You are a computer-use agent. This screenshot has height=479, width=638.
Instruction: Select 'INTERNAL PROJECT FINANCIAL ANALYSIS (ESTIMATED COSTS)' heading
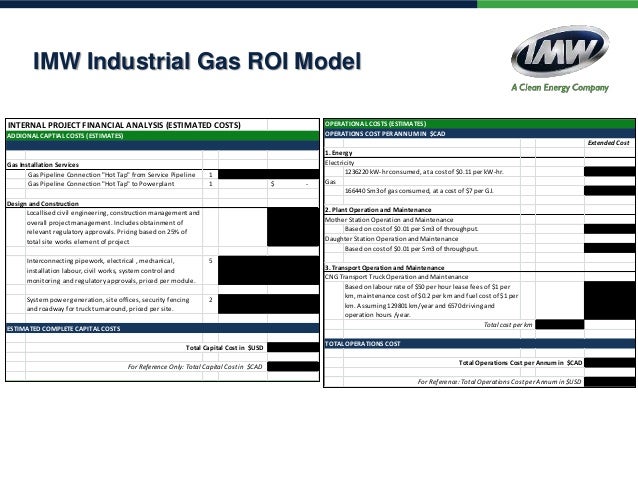tap(124, 125)
